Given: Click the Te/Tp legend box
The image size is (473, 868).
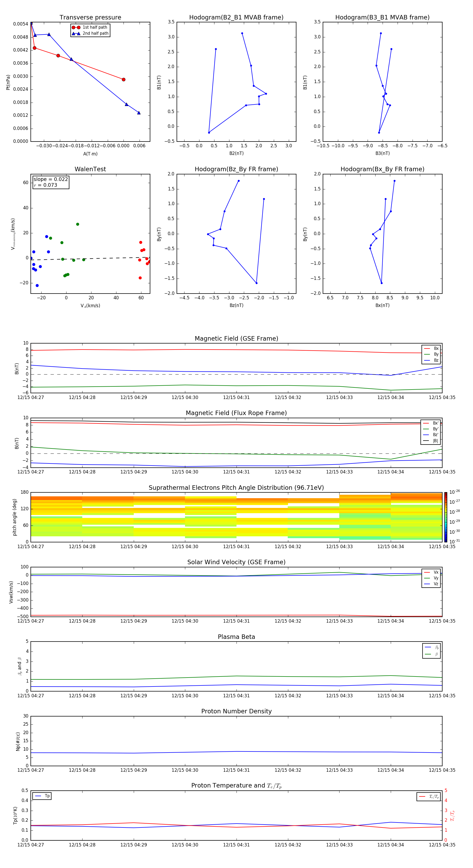Looking at the screenshot, I should (428, 796).
